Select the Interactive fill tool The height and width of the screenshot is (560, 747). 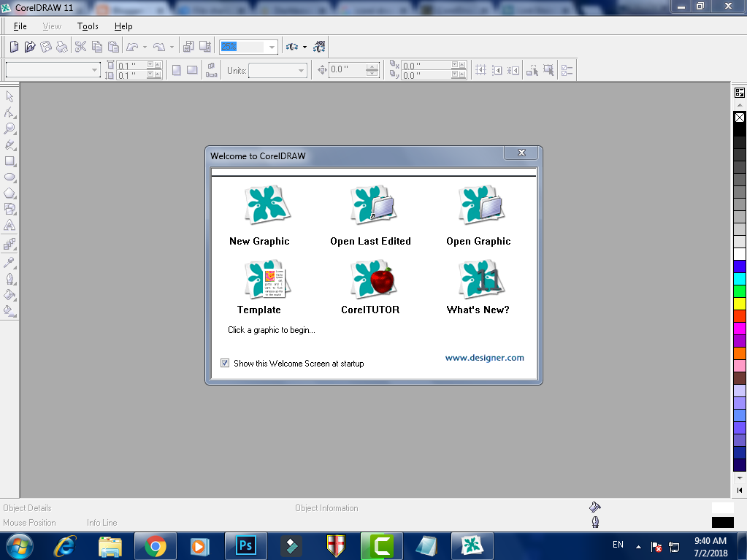(x=9, y=311)
